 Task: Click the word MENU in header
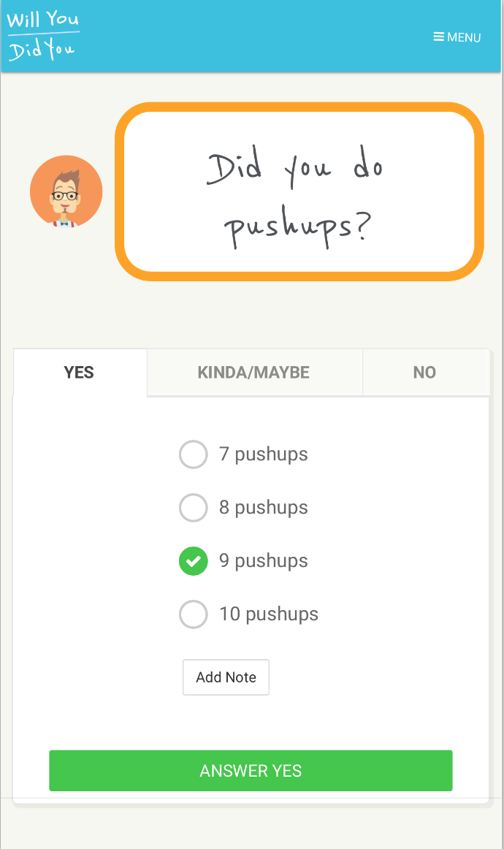[465, 37]
